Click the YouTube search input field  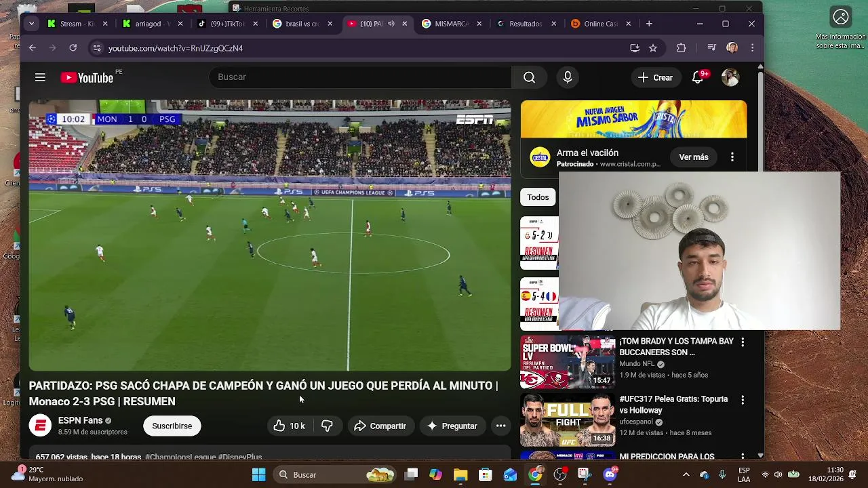[360, 77]
